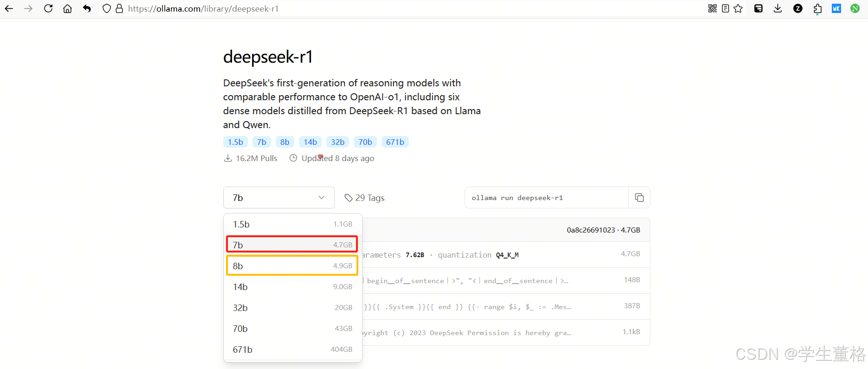Open the parameters 7.62B model file row
868x369 pixels.
tap(506, 255)
